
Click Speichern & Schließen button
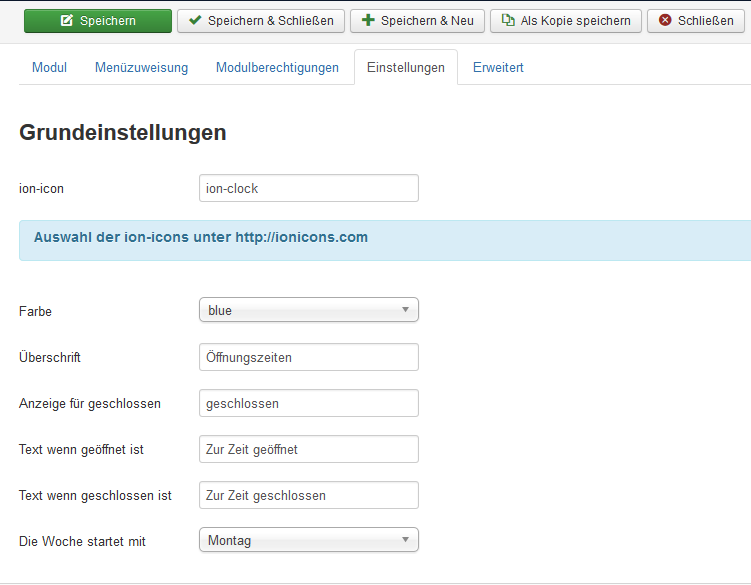tap(261, 21)
